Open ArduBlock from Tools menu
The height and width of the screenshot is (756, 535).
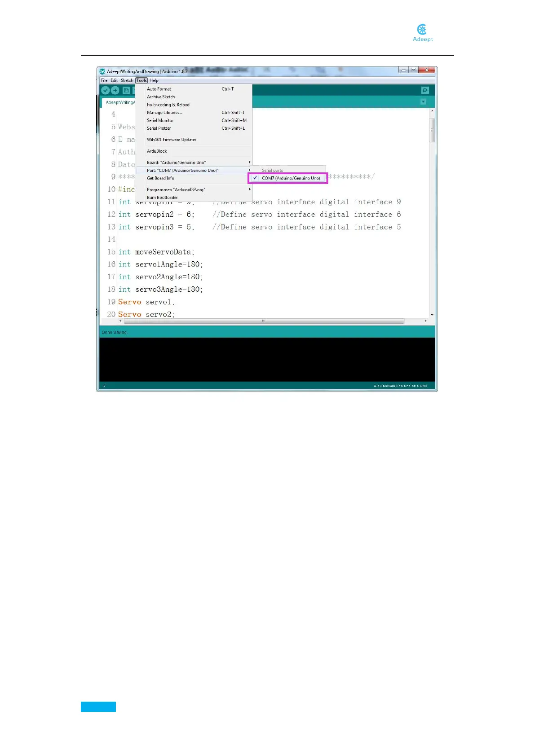coord(193,151)
